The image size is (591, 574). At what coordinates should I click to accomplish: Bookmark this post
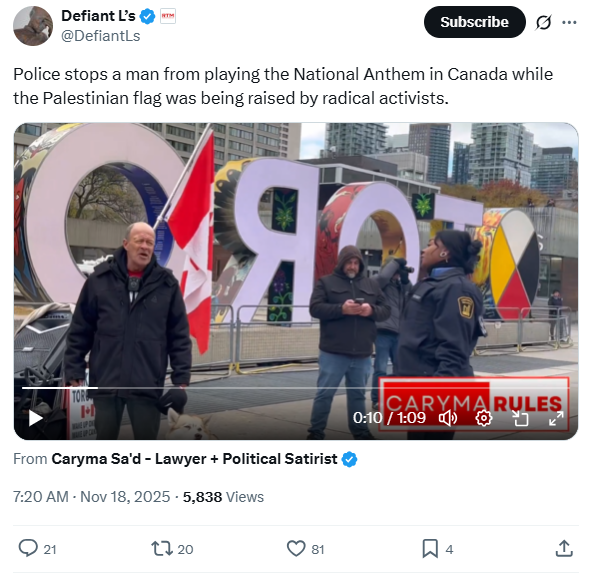(x=430, y=548)
